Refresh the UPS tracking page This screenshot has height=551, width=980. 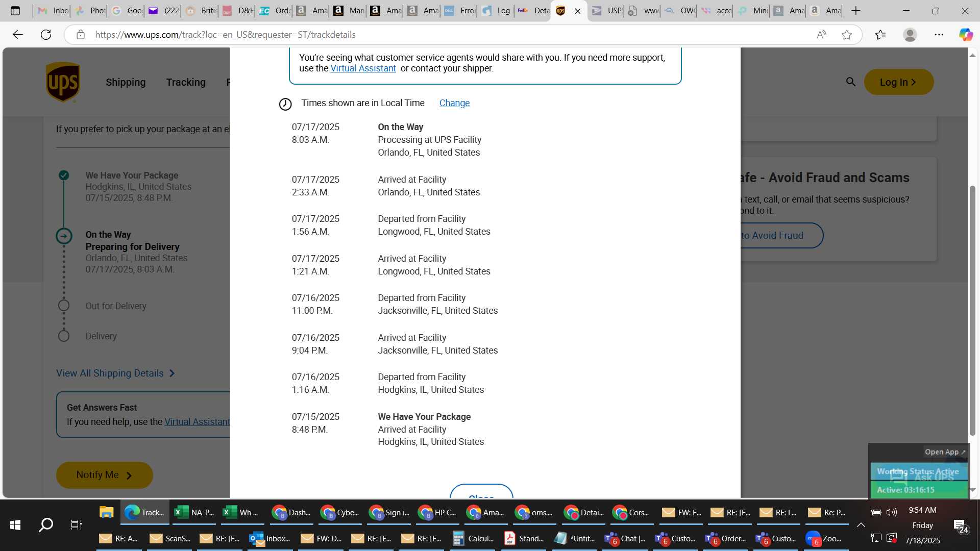46,35
